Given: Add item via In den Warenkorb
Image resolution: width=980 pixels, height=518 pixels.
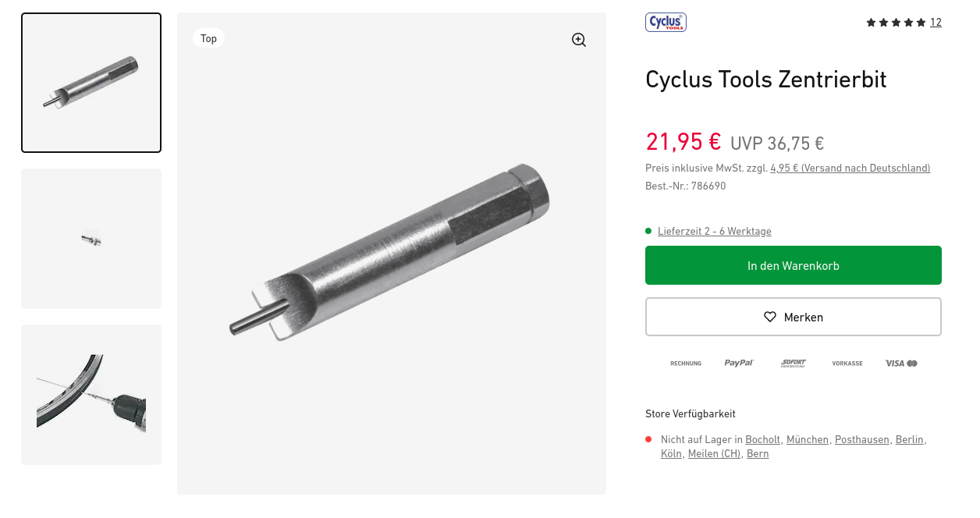Looking at the screenshot, I should coord(793,265).
